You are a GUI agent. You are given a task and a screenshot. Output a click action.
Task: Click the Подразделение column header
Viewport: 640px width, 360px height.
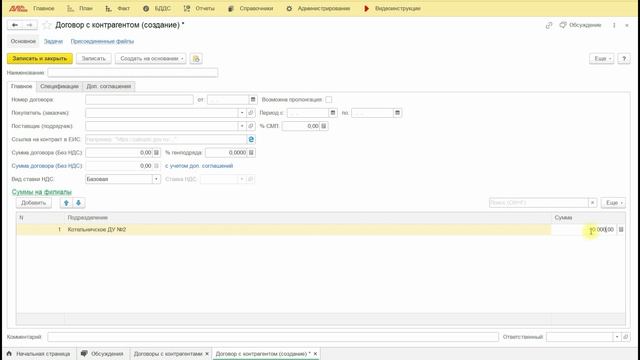pos(308,218)
